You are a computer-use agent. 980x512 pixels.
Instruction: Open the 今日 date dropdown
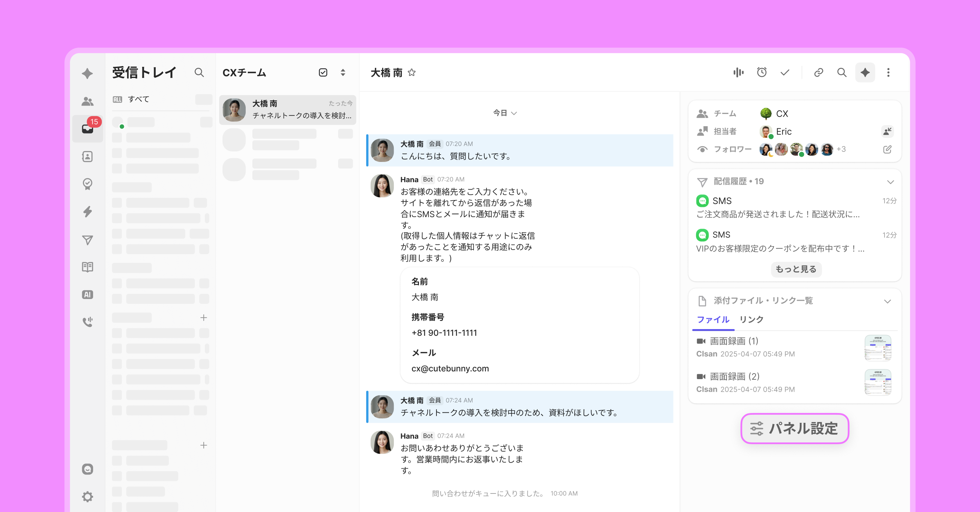click(x=504, y=113)
